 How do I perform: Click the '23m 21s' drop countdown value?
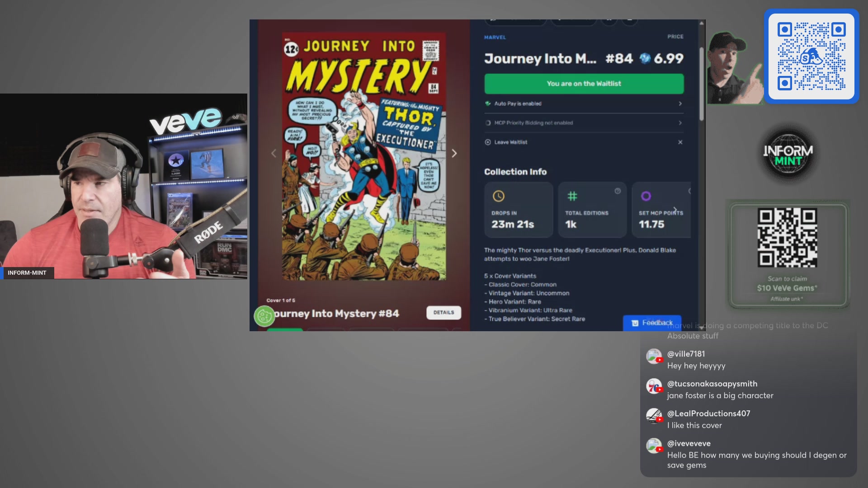pyautogui.click(x=513, y=225)
